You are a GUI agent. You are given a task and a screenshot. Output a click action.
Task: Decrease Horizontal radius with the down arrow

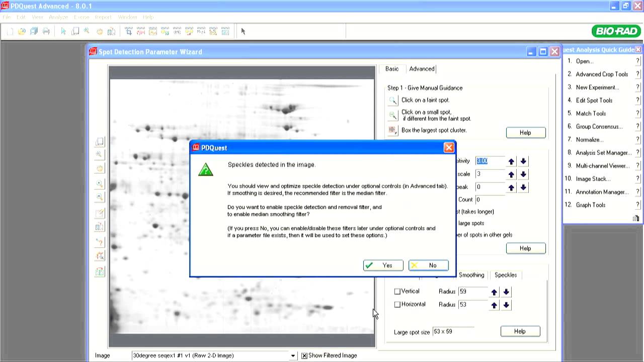coord(506,305)
